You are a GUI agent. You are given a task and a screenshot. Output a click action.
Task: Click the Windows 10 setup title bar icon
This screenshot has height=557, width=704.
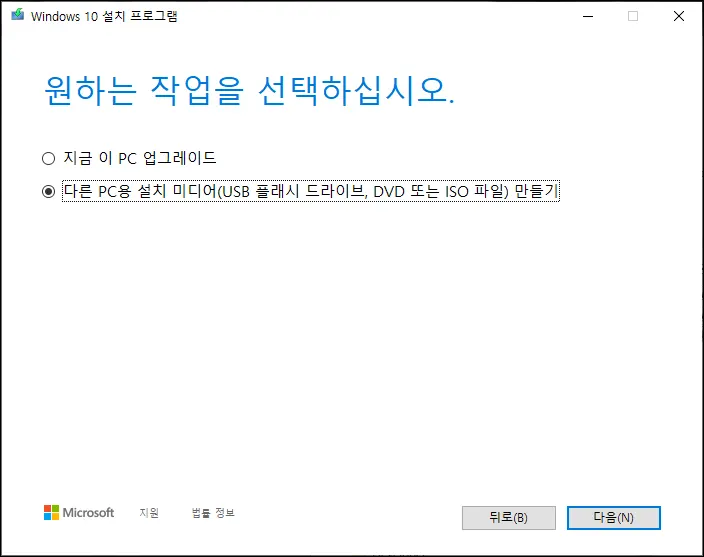coord(18,15)
